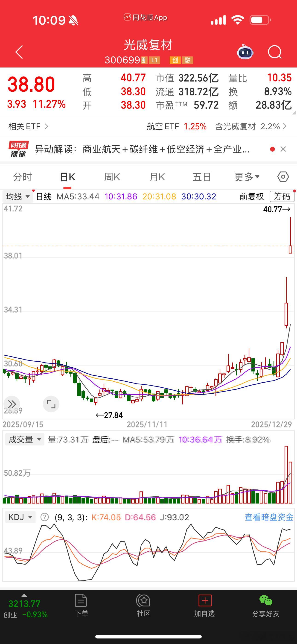Switch to 分时 tab
The width and height of the screenshot is (297, 644).
click(23, 177)
